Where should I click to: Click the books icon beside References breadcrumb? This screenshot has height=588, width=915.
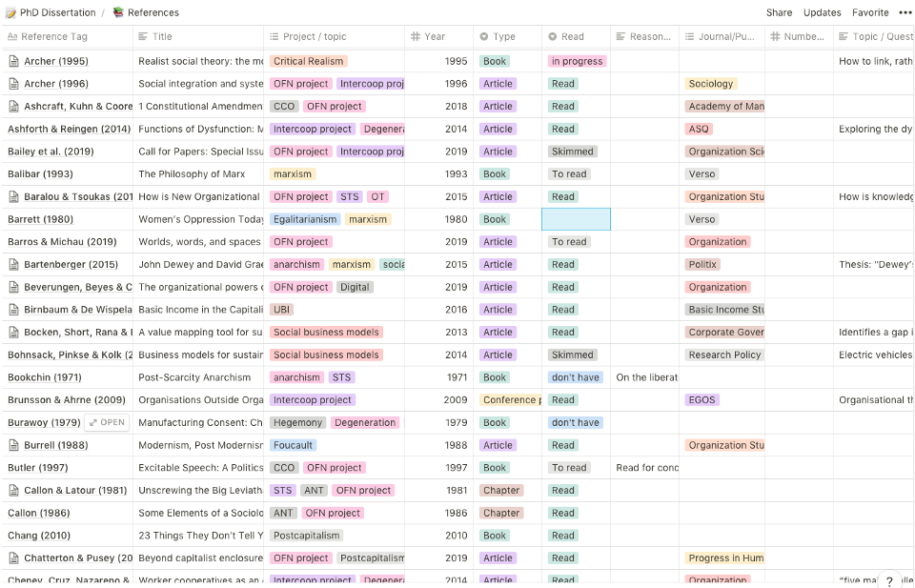tap(118, 12)
